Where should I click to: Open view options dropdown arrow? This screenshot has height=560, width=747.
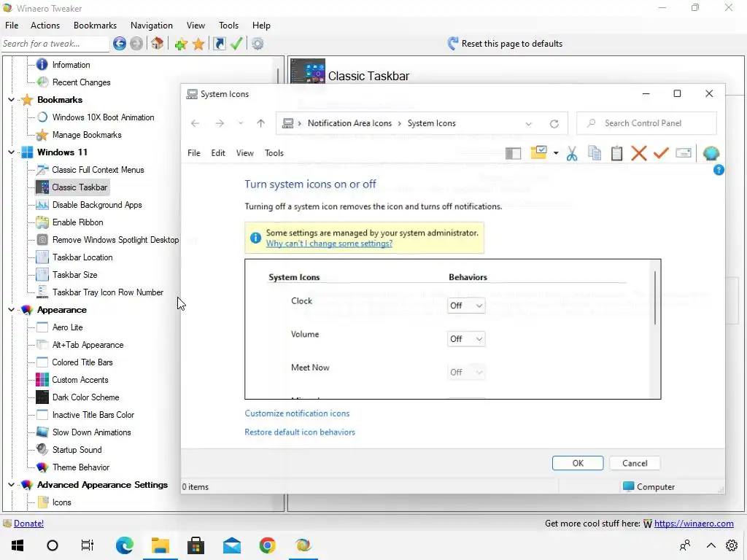(x=556, y=153)
